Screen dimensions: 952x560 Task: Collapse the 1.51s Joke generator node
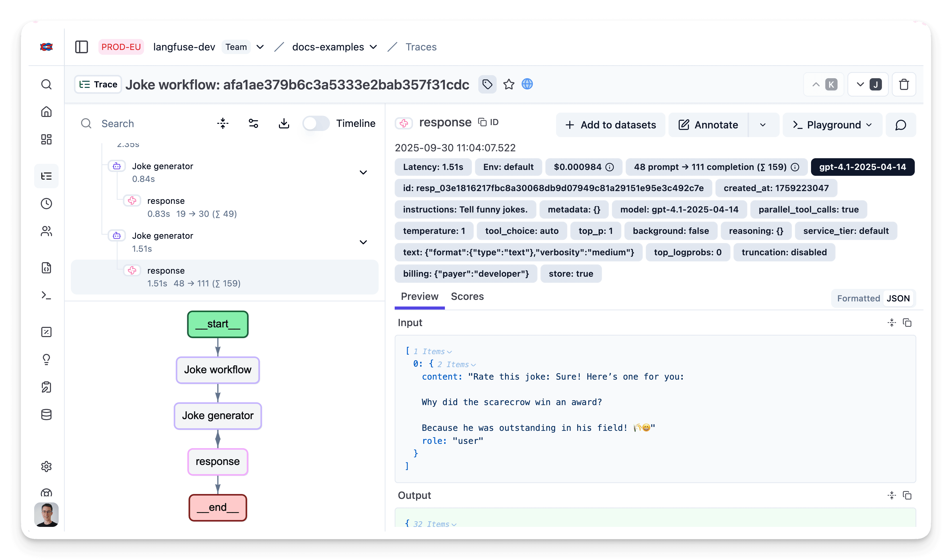(x=363, y=242)
